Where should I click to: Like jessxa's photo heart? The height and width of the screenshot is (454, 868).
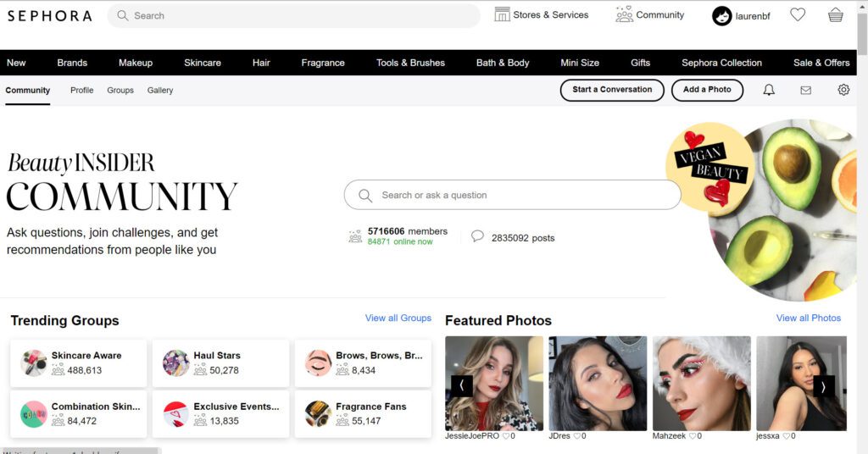coord(786,435)
